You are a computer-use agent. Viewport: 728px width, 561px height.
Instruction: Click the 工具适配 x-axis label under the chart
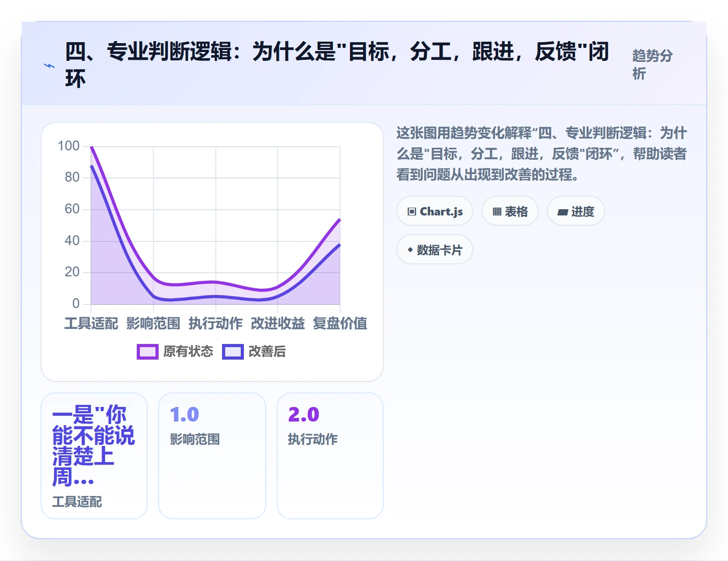point(91,323)
